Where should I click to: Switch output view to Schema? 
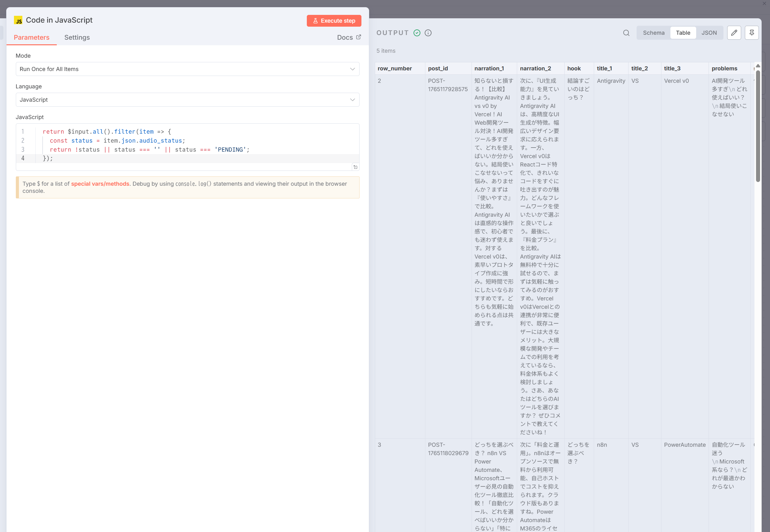653,33
